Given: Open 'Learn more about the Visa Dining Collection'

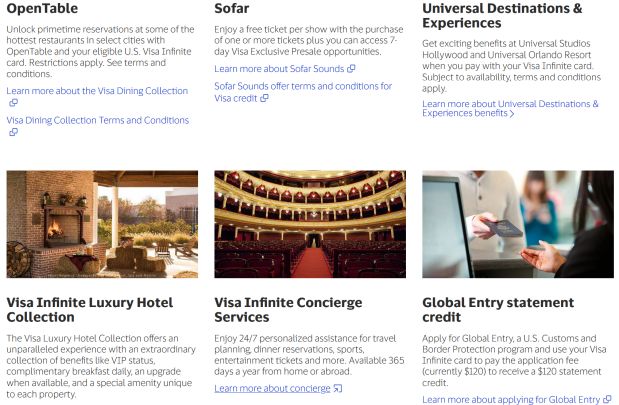Looking at the screenshot, I should pos(97,91).
